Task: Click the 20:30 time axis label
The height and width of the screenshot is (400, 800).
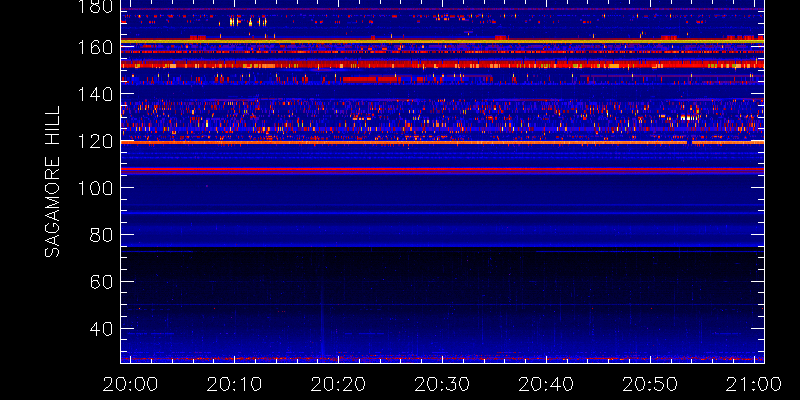Action: (442, 384)
